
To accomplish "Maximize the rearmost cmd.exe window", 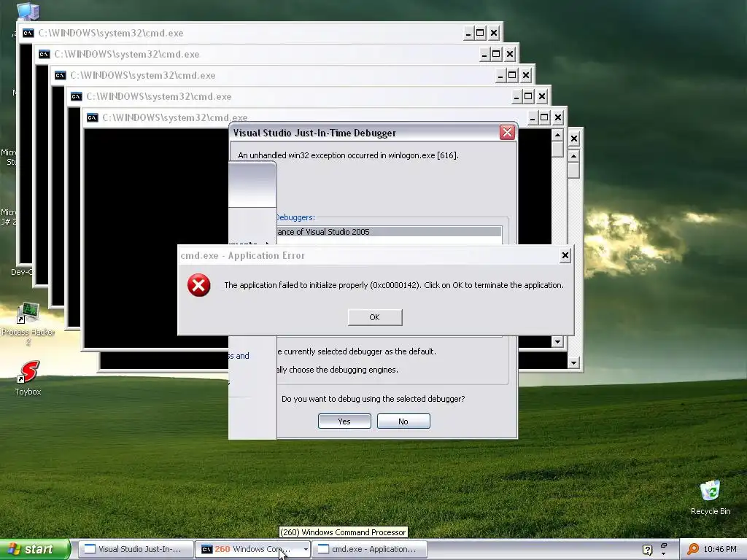I will coord(480,33).
